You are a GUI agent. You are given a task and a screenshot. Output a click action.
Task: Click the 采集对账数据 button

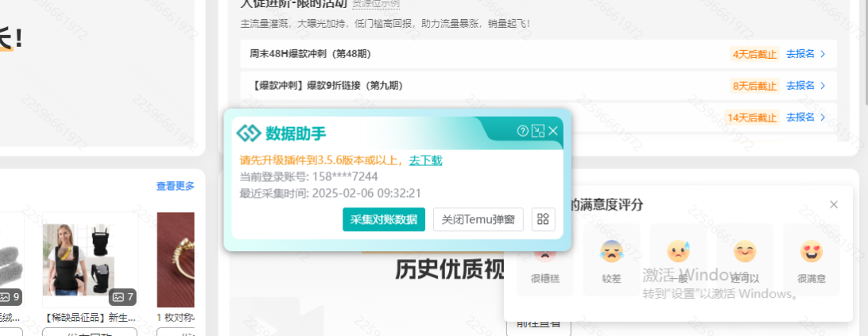[384, 219]
